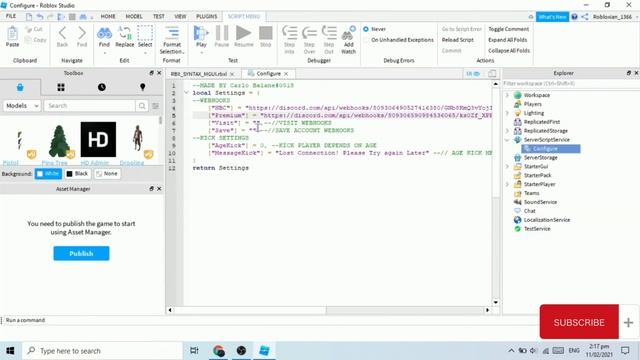
Task: Click Expand All Folds
Action: coord(507,40)
